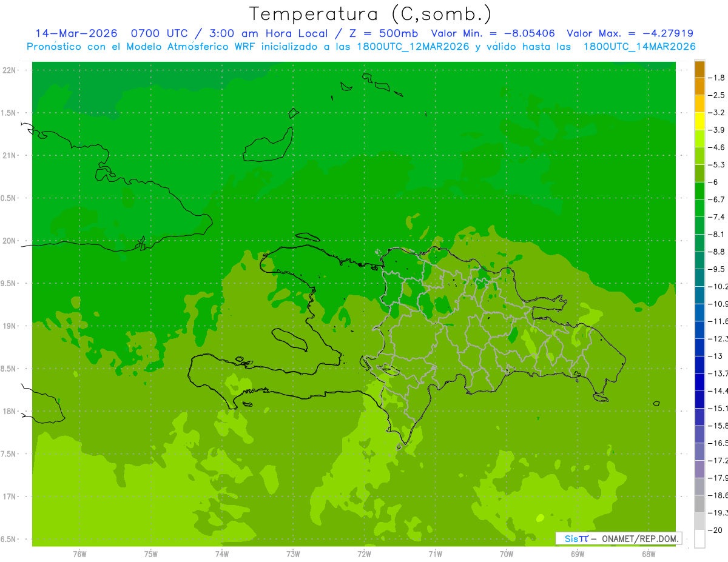Click the '-20' legend value
Image resolution: width=728 pixels, height=562 pixels.
pyautogui.click(x=715, y=530)
